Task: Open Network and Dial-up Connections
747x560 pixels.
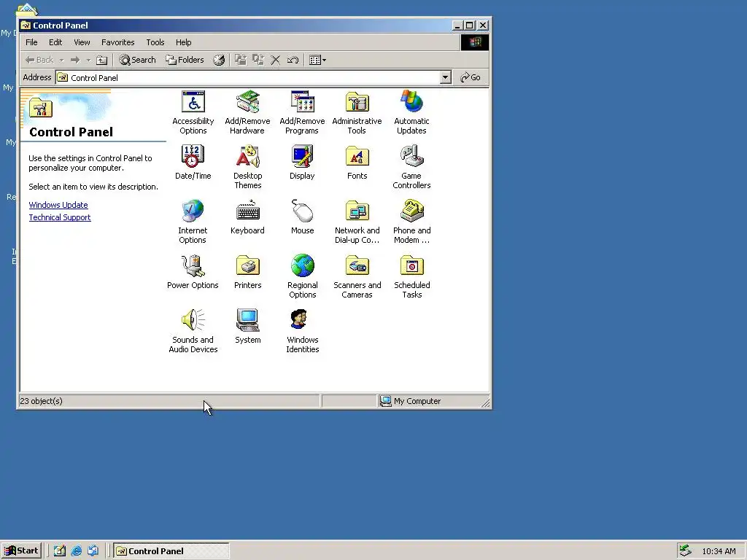Action: tap(357, 222)
